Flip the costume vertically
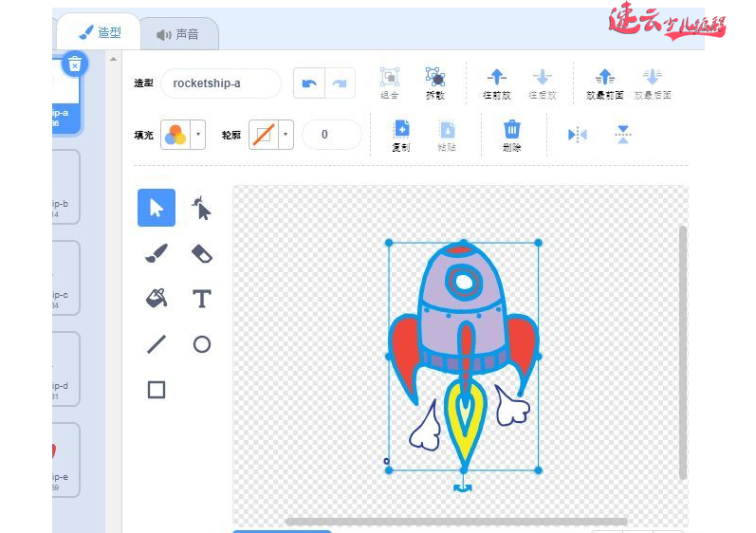Viewport: 756px width, 533px height. (622, 135)
